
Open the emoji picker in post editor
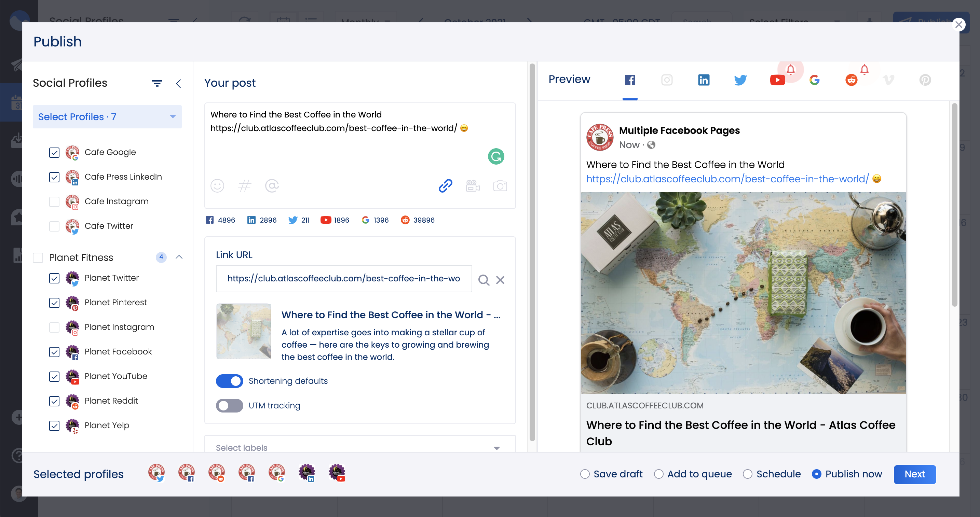(x=217, y=186)
